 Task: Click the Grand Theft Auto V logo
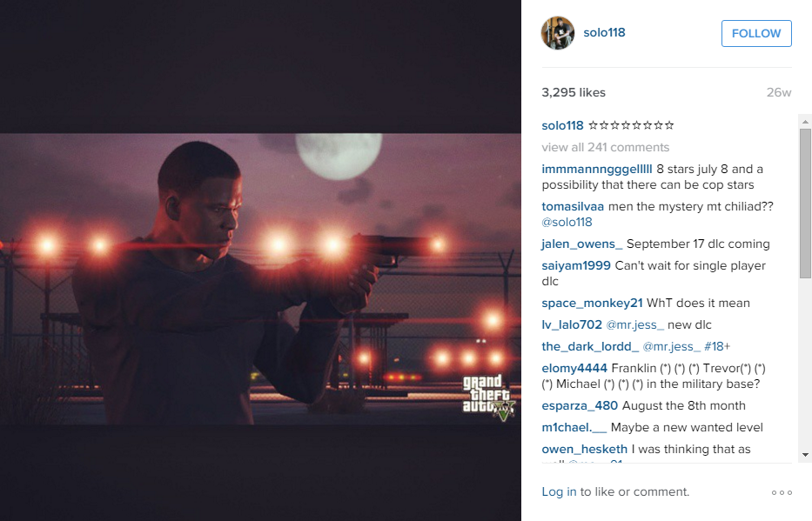[489, 397]
